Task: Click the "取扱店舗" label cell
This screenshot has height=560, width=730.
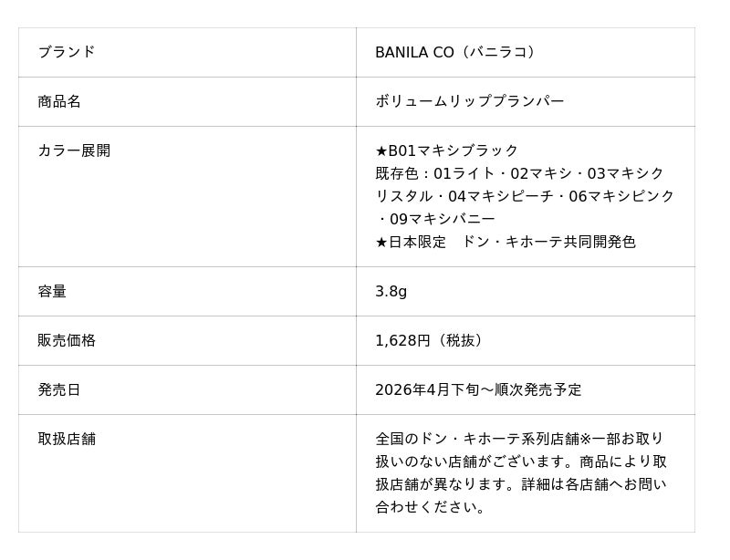Action: click(67, 439)
